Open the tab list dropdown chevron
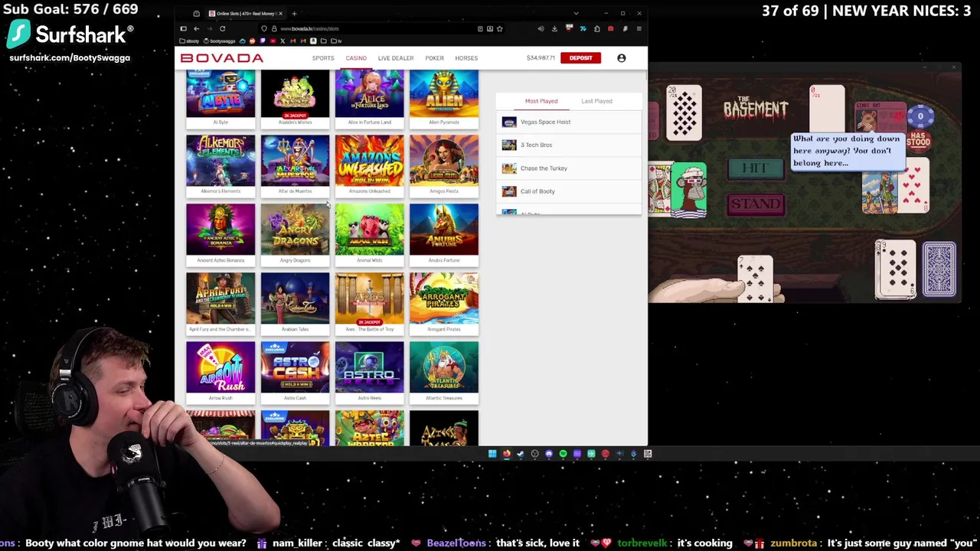The width and height of the screenshot is (980, 551). point(576,14)
